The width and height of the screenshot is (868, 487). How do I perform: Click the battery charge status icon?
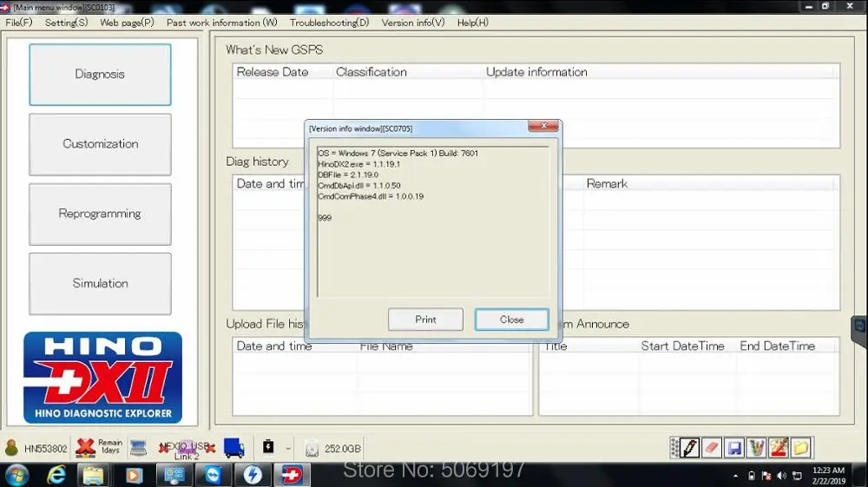click(268, 446)
